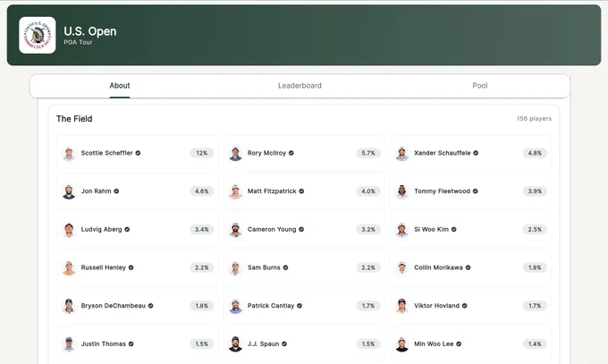The image size is (608, 364).
Task: Click verified badge next to Jon Rahm
Action: point(116,190)
